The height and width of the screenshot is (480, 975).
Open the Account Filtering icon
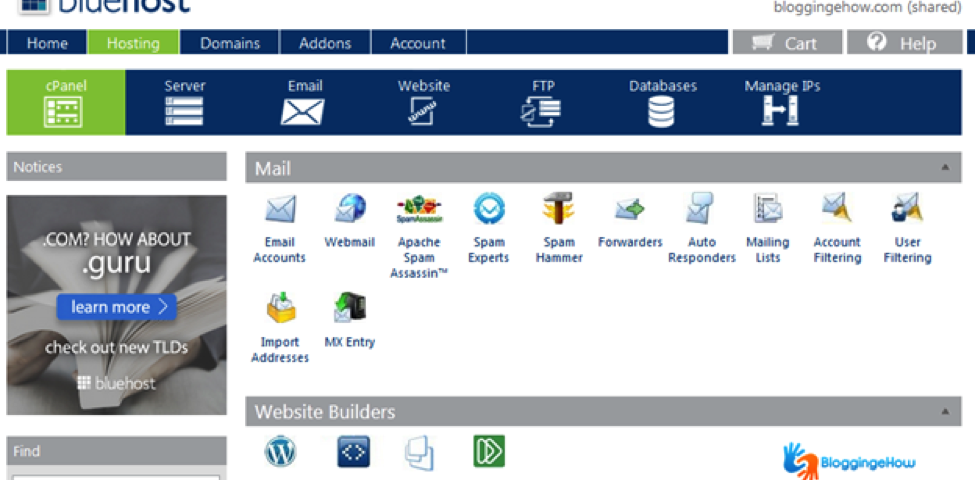point(837,208)
